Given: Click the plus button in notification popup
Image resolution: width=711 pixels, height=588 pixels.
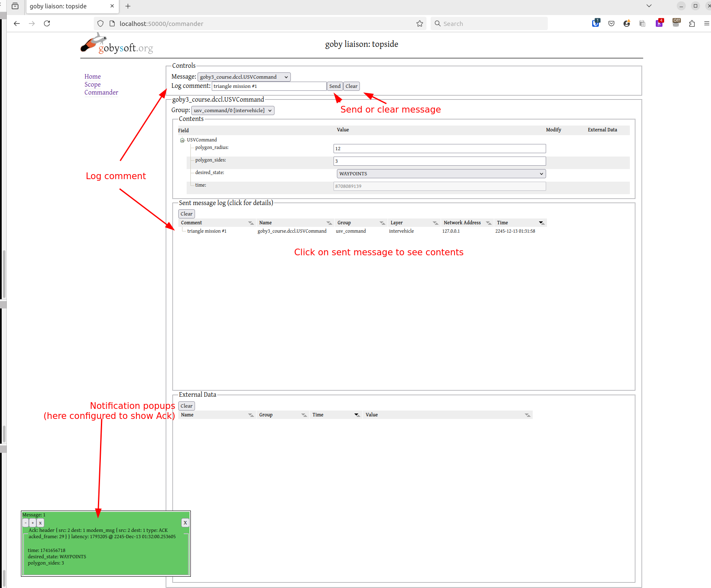Looking at the screenshot, I should coord(33,523).
